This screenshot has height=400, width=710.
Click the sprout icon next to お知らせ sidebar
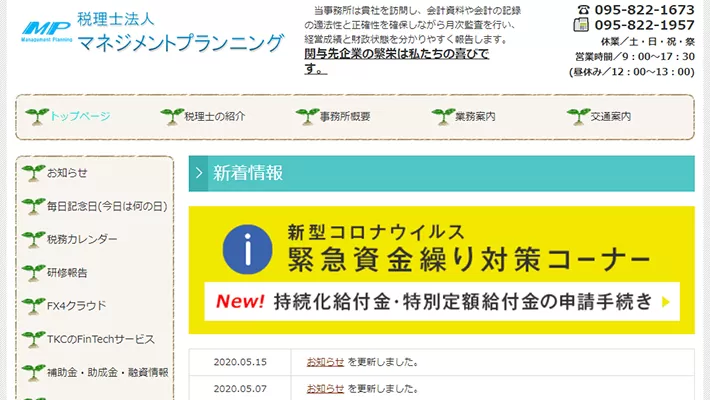pos(33,173)
